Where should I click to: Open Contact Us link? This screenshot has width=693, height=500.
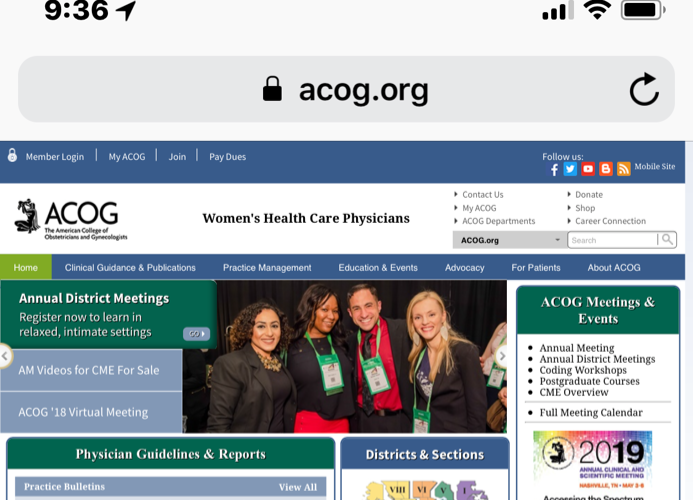coord(483,195)
